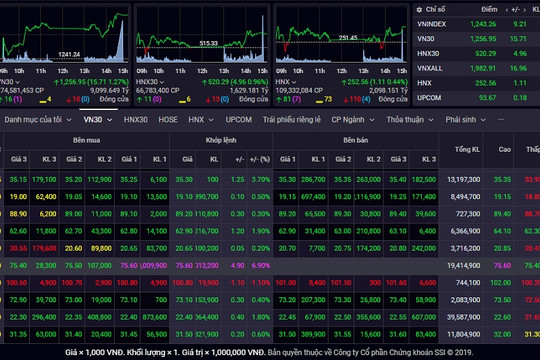Select UPCOM row in index panel
This screenshot has width=540, height=360.
(477, 98)
